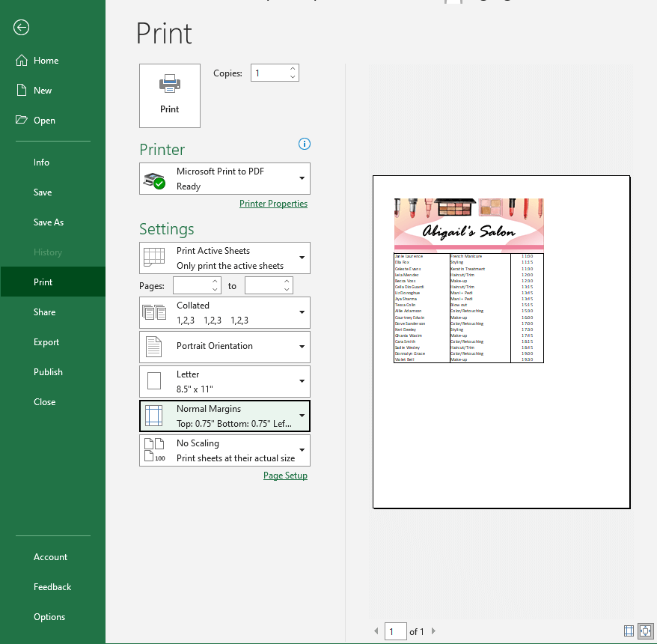The image size is (657, 644).
Task: Click the large printer icon to Print
Action: point(169,95)
